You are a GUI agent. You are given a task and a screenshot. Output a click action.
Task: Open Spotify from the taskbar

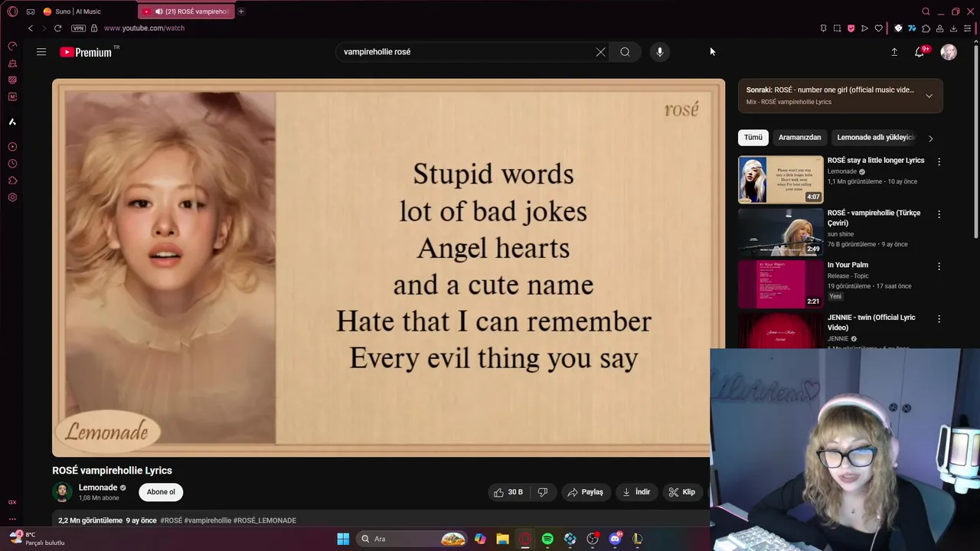tap(547, 539)
